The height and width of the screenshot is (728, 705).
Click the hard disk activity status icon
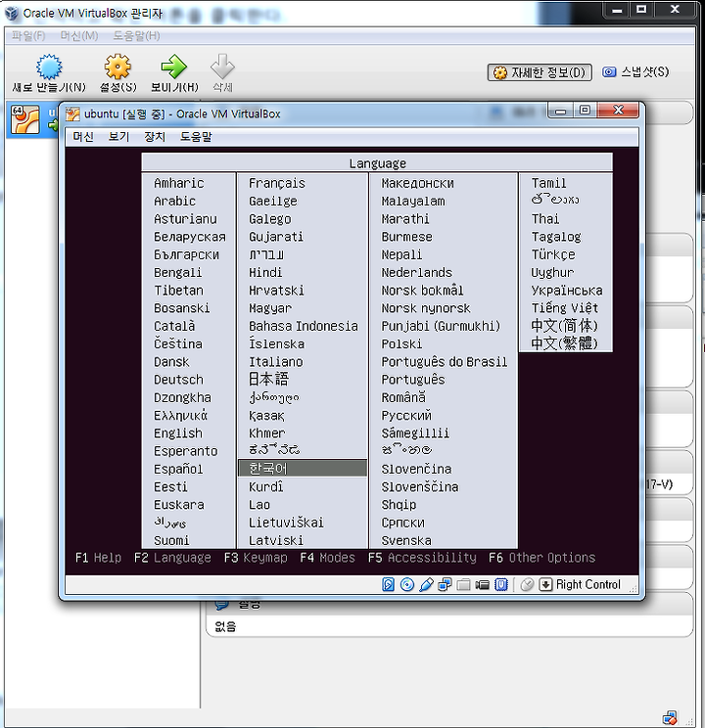(388, 584)
